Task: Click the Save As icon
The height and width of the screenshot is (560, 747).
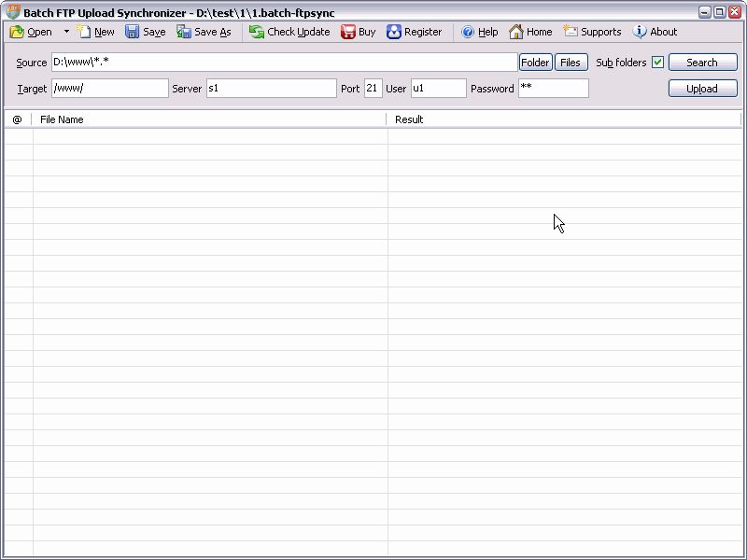Action: coord(184,32)
